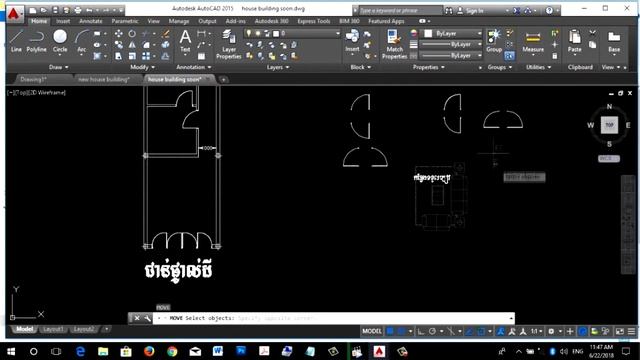Switch to the Annotate ribbon tab
This screenshot has height=360, width=640.
[91, 21]
